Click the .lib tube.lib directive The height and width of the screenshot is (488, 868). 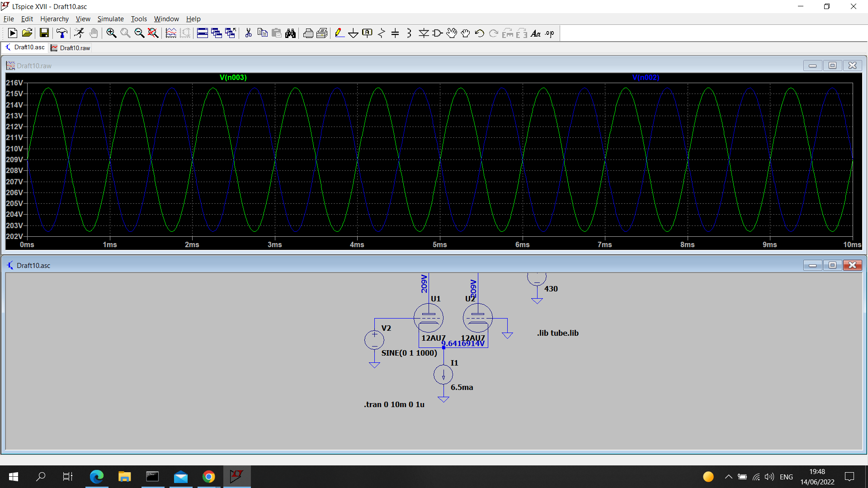coord(558,333)
